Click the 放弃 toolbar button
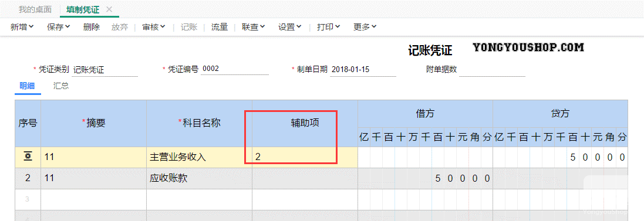This screenshot has height=221, width=644. pyautogui.click(x=120, y=27)
